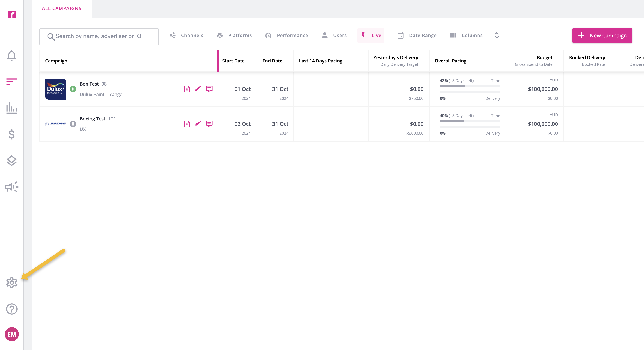Toggle Ben Test play status indicator
This screenshot has width=644, height=350.
point(73,89)
